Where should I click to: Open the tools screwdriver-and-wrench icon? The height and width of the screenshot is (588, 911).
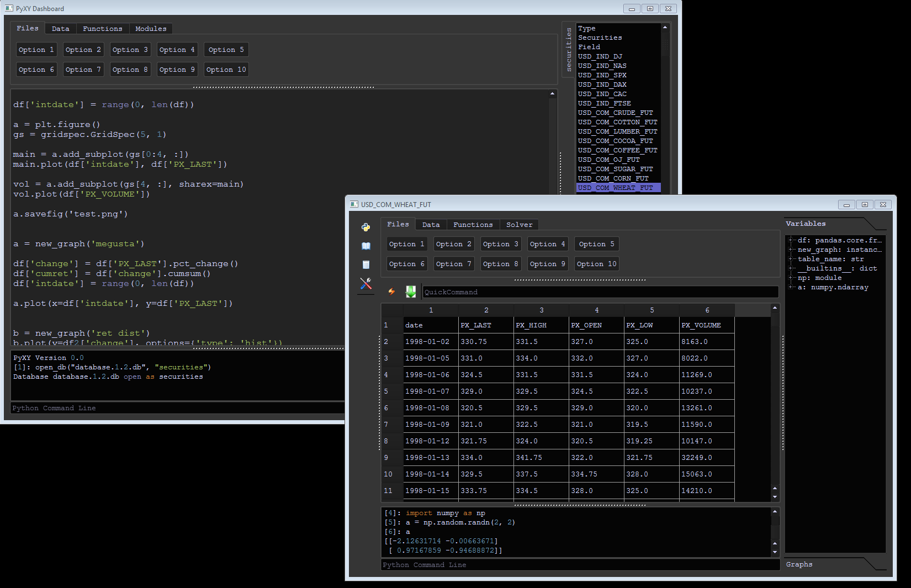coord(366,284)
